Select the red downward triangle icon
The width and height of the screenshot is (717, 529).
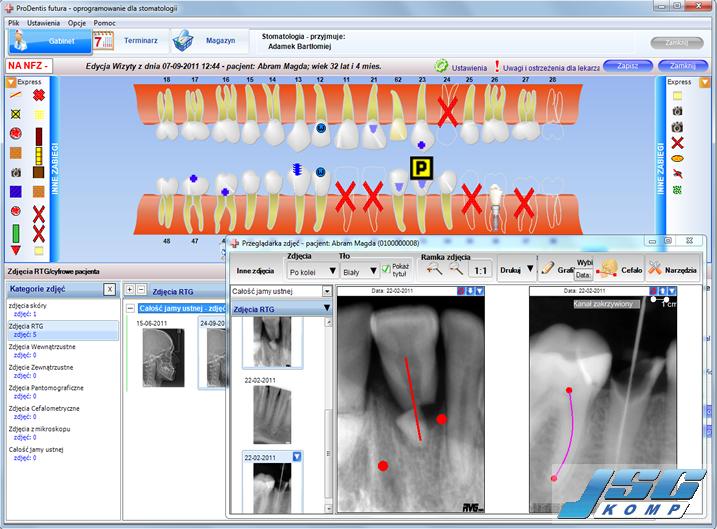point(16,250)
